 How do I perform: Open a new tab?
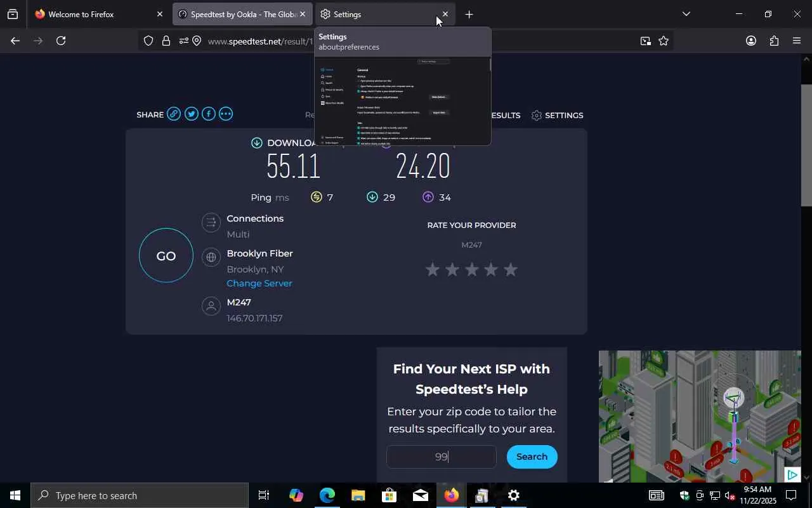click(469, 14)
